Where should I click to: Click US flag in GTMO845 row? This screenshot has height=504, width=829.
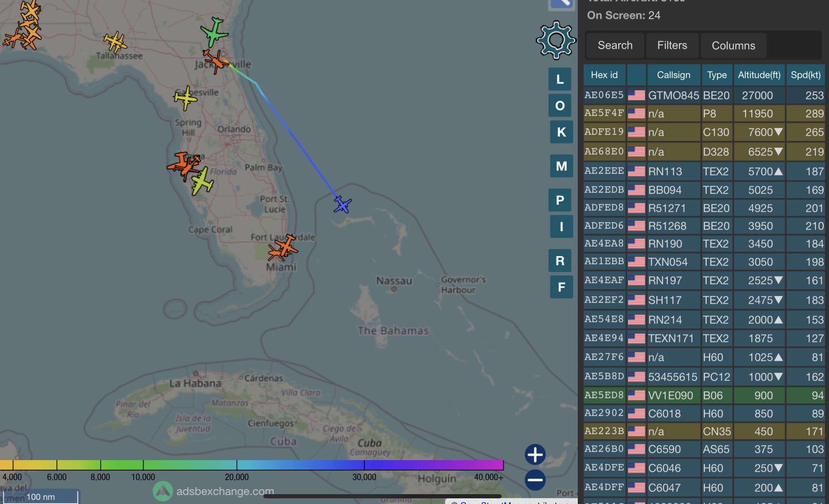(636, 95)
